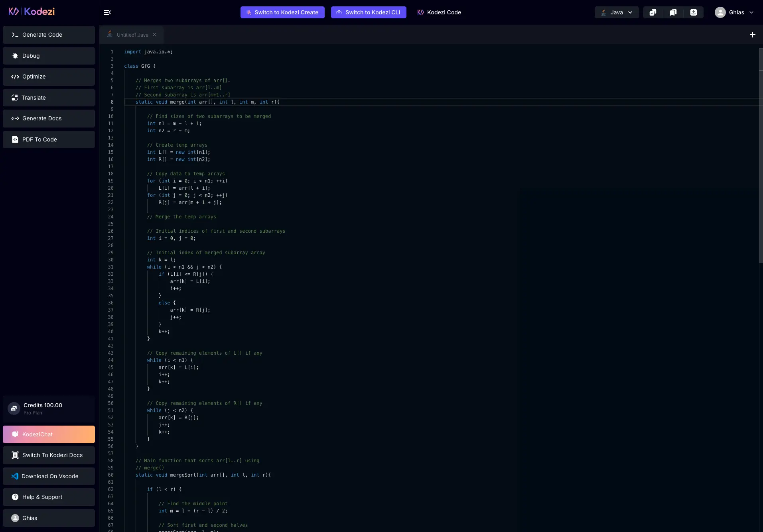763x532 pixels.
Task: Click 'static void mergeSort(' method signature
Action: click(203, 475)
